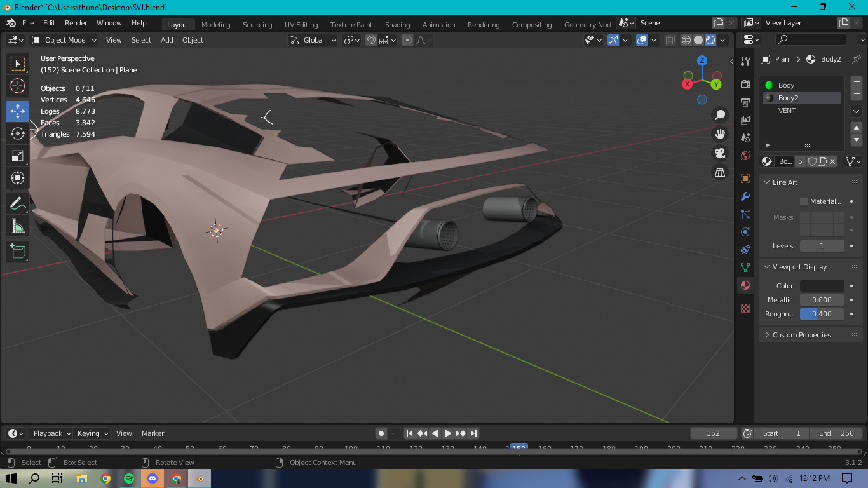
Task: Toggle X-ray display in viewport header
Action: pyautogui.click(x=670, y=40)
